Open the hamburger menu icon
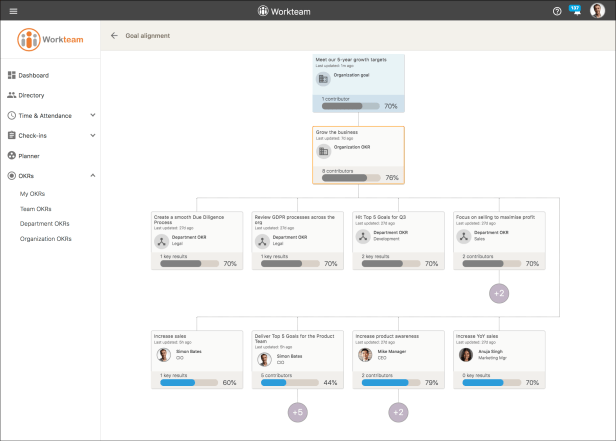Viewport: 616px width, 441px height. click(x=13, y=10)
